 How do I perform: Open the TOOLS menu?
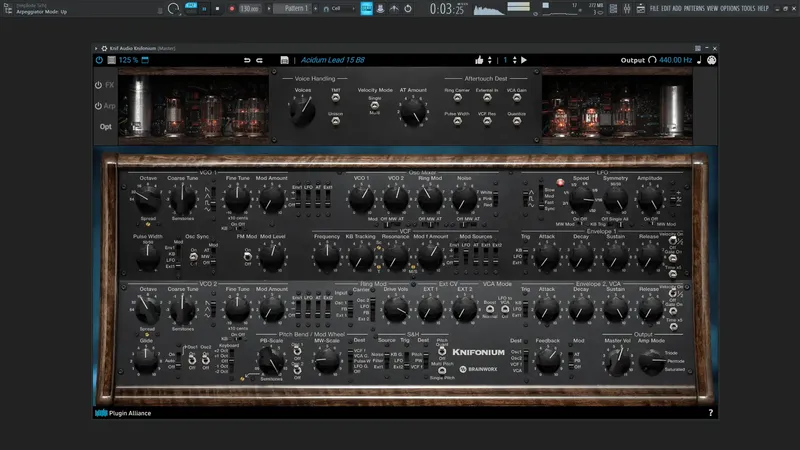(x=748, y=9)
